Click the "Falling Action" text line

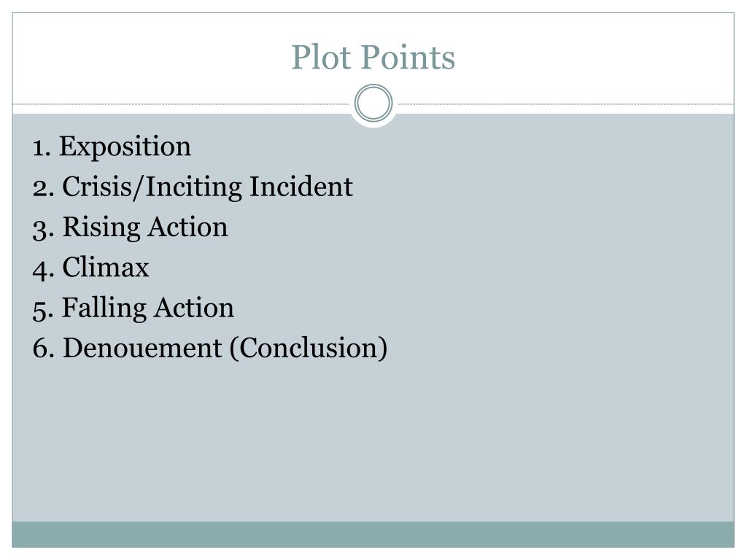(x=133, y=308)
